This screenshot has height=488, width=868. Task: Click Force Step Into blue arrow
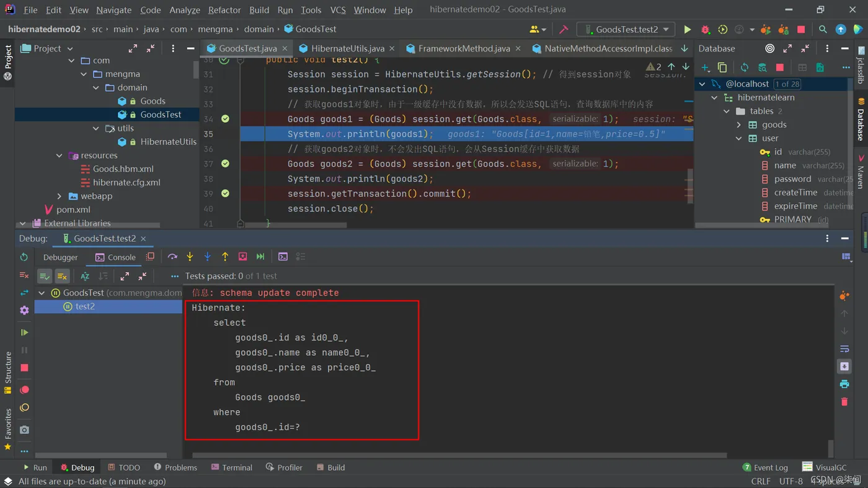pos(208,257)
